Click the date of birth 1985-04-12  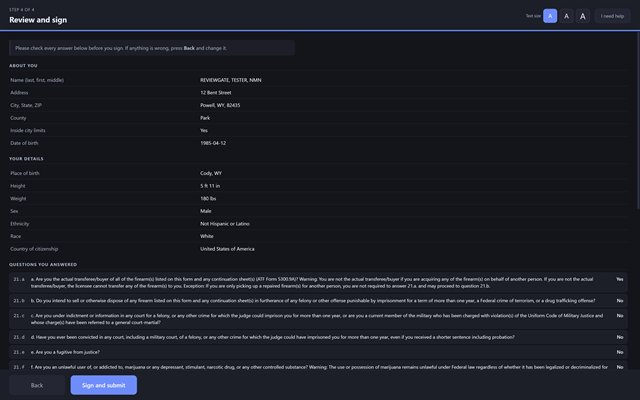(213, 143)
